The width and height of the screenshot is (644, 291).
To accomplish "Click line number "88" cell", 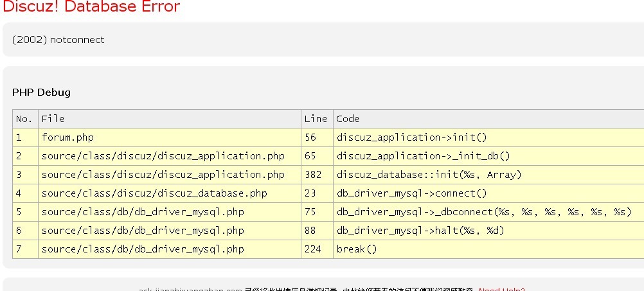I will (317, 231).
